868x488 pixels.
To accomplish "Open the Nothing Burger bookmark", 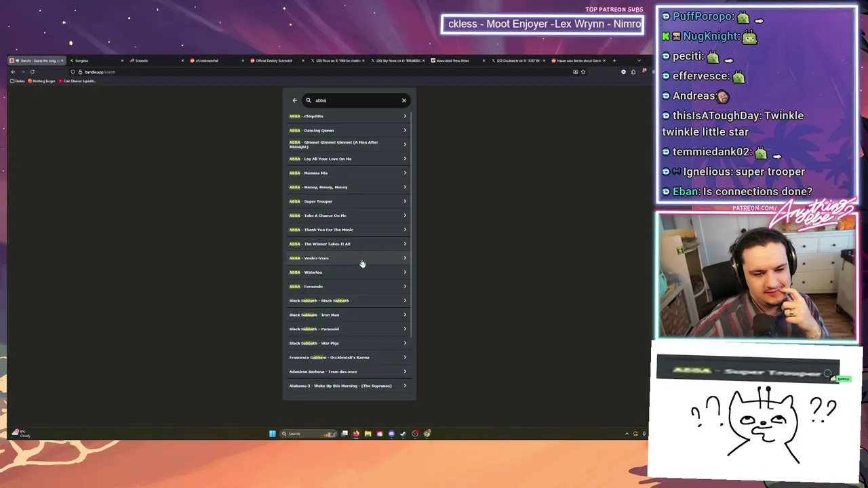I will 41,81.
